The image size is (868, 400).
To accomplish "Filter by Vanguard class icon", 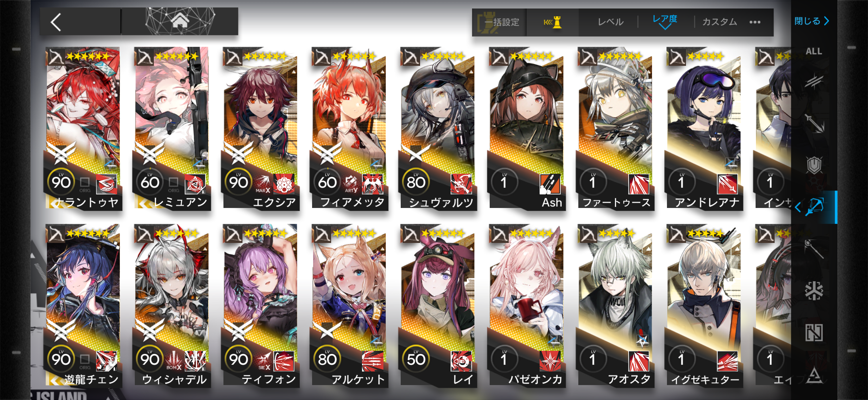I will click(814, 81).
